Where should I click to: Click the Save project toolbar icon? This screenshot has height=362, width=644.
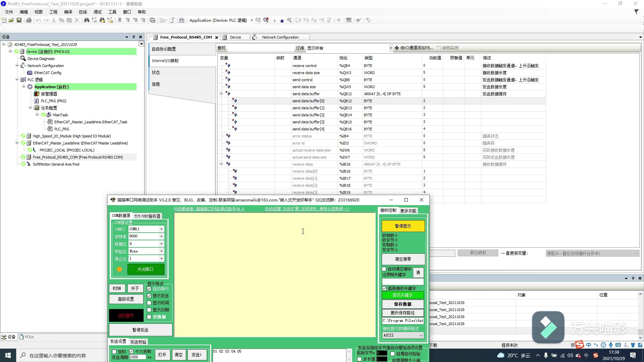(x=19, y=20)
